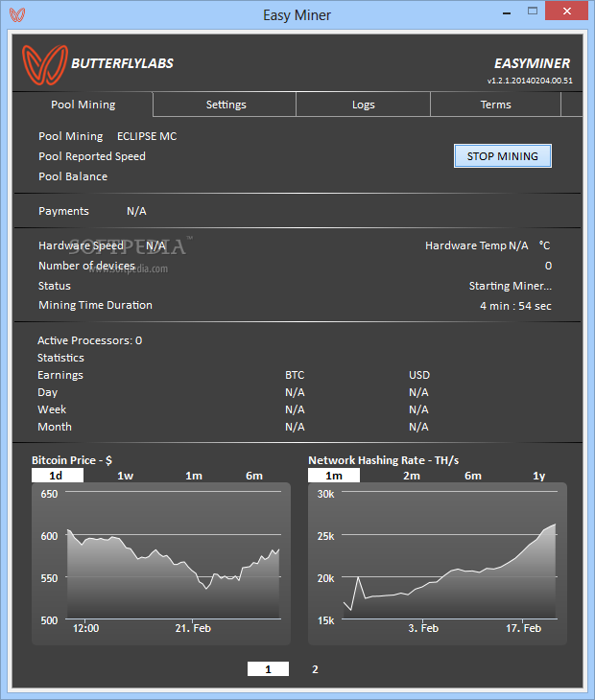The height and width of the screenshot is (700, 595).
Task: Click the Month earnings row label
Action: (x=55, y=427)
